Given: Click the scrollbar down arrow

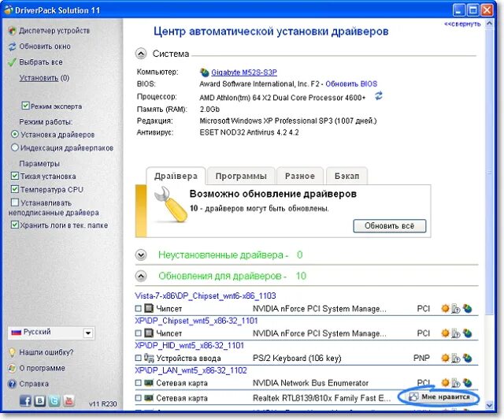Looking at the screenshot, I should click(489, 405).
